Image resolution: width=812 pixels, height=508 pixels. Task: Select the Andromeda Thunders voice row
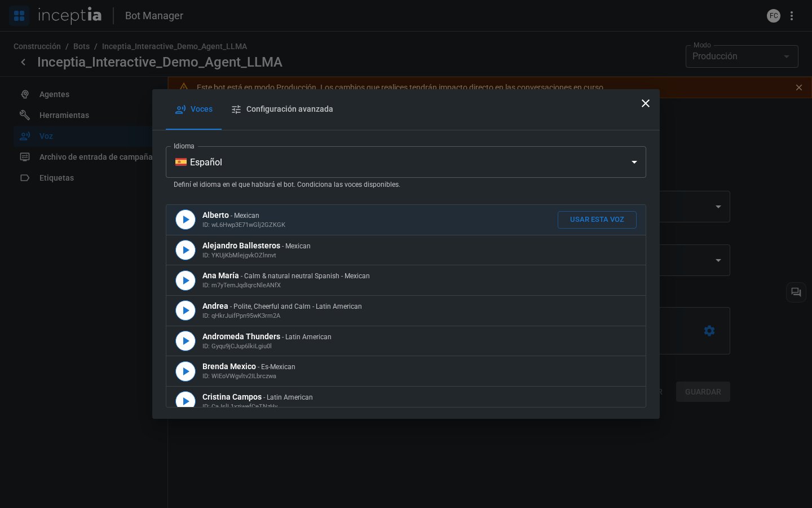point(406,341)
